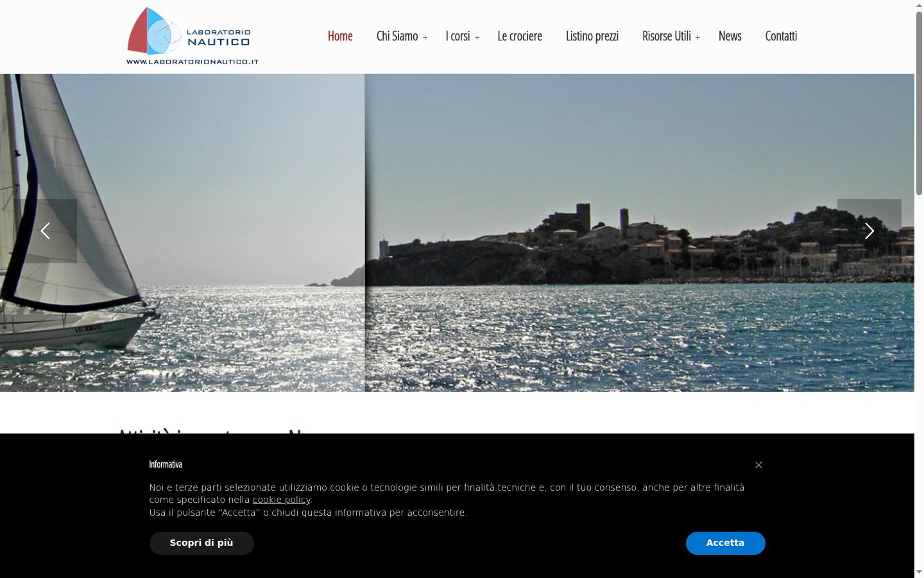This screenshot has height=578, width=924.
Task: Click the page vertical scrollbar thumb
Action: click(919, 103)
